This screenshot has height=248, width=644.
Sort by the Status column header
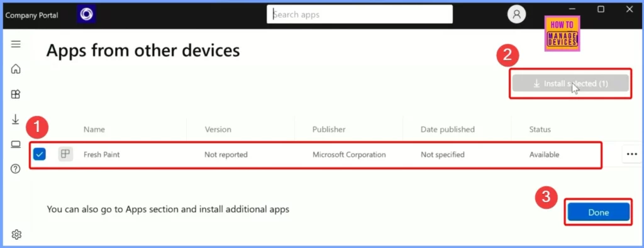[540, 130]
